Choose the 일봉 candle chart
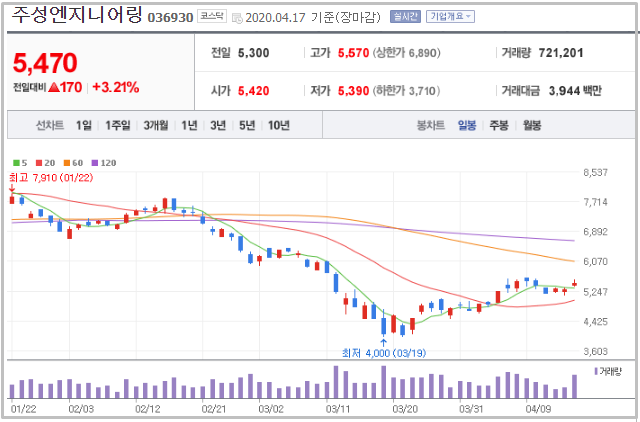Viewport: 640px width, 422px height. 467,125
